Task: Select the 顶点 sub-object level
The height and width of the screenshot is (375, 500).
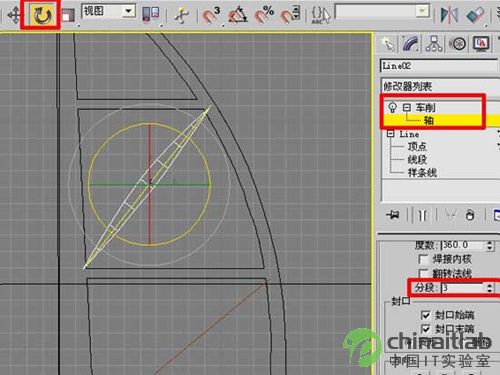Action: coord(417,146)
